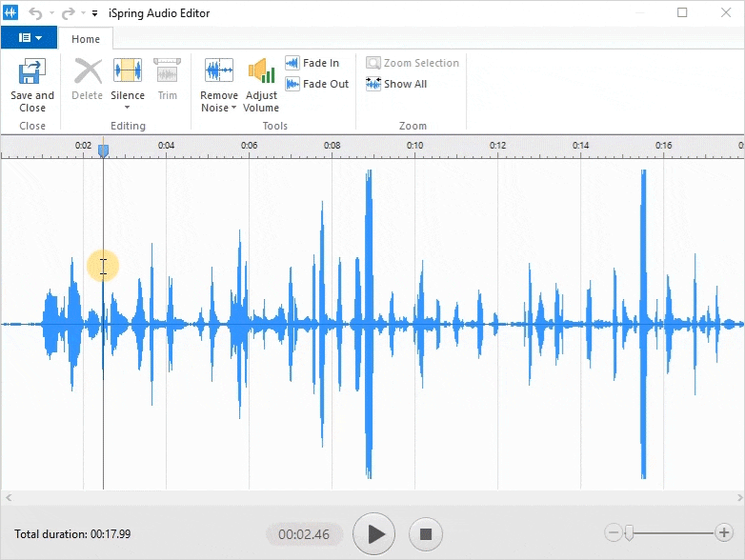
Task: Click the horizontal scrollbar right arrow
Action: coord(737,498)
